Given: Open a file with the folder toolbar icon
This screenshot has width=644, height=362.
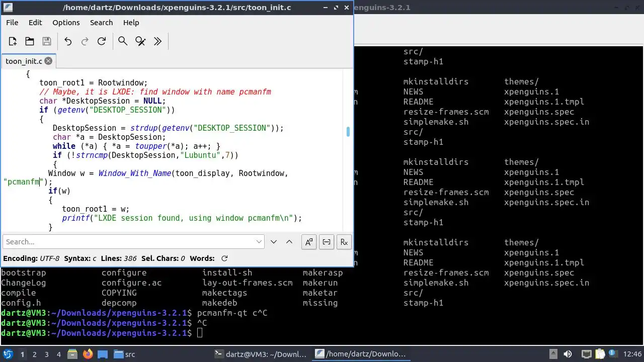Looking at the screenshot, I should [x=30, y=42].
